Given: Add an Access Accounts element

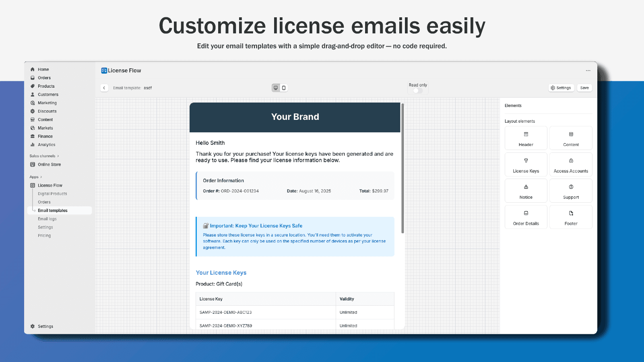Looking at the screenshot, I should 571,164.
